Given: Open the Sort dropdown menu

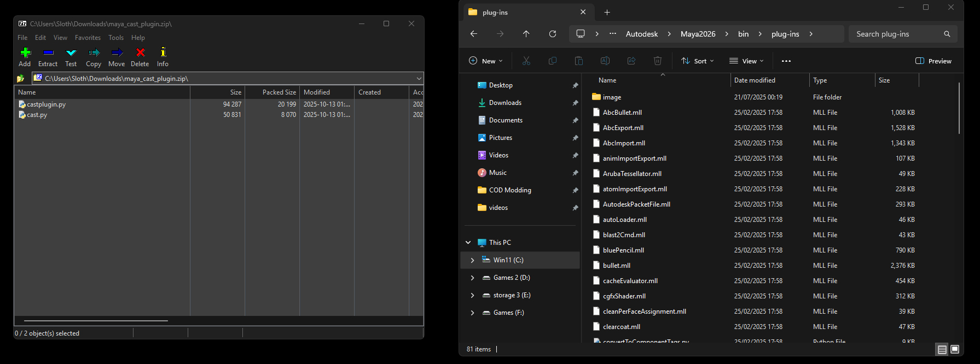Looking at the screenshot, I should click(x=698, y=61).
